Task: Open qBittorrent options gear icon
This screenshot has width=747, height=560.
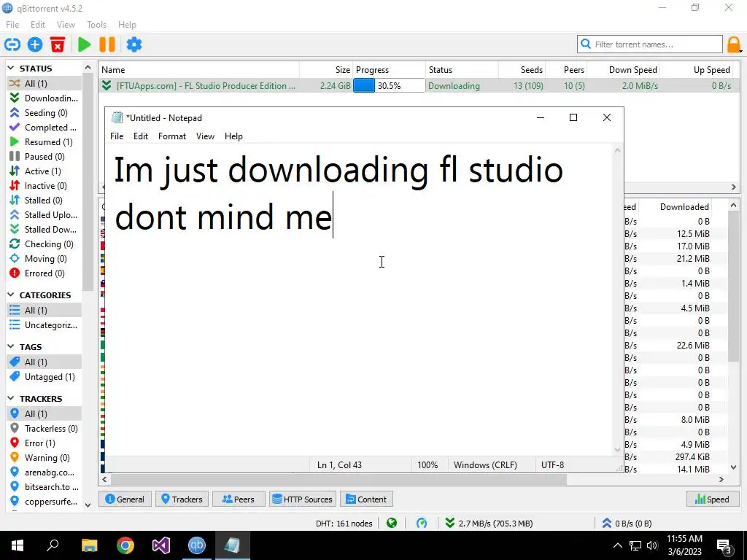Action: click(134, 44)
